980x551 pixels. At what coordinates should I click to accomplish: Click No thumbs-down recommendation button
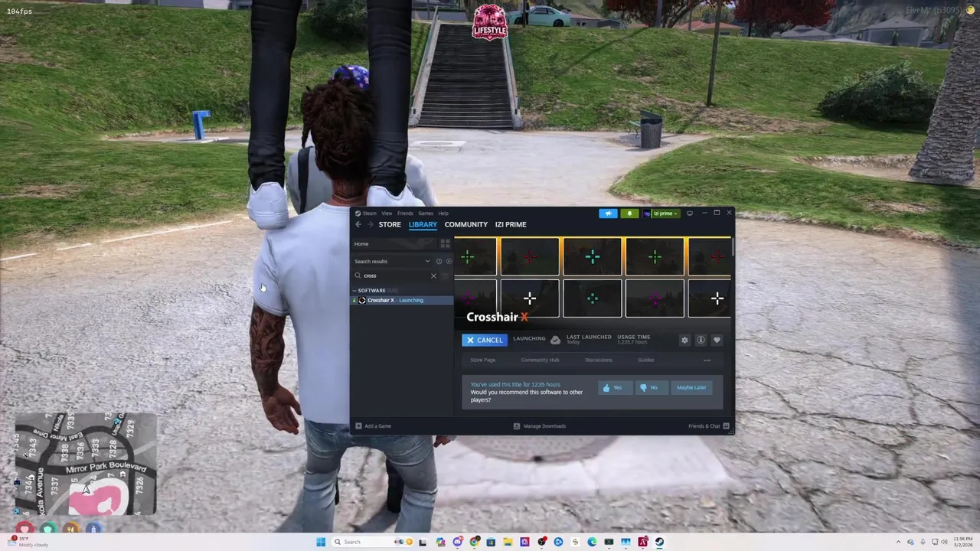pyautogui.click(x=652, y=387)
